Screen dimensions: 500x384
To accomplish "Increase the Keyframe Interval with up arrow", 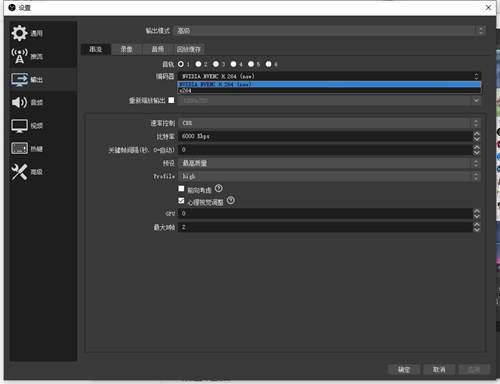I will coord(477,147).
